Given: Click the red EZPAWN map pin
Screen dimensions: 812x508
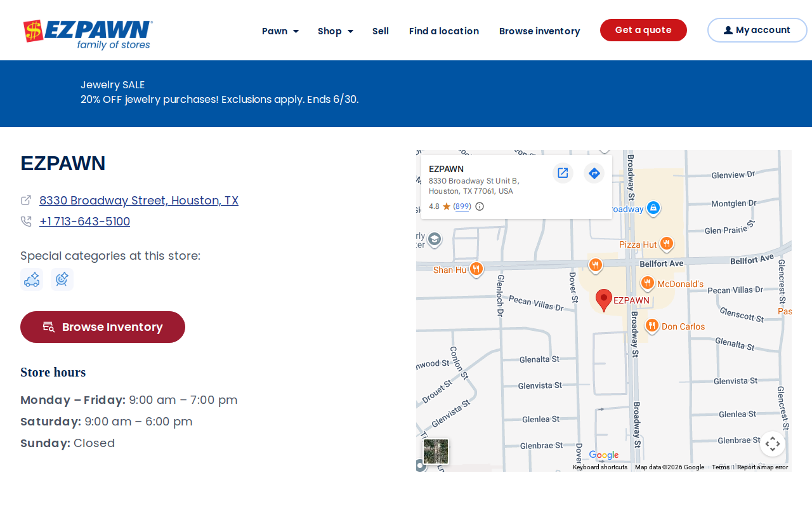Looking at the screenshot, I should click(x=604, y=300).
